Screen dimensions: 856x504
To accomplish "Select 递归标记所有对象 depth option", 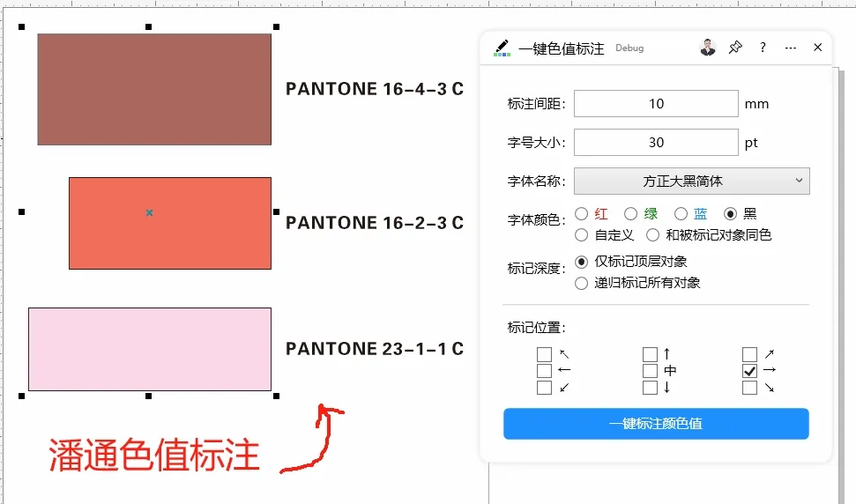I will [582, 283].
